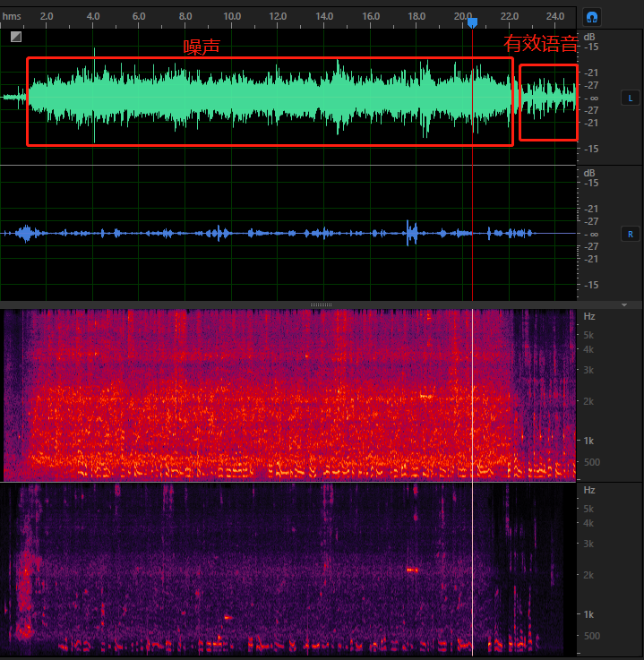Click the 1k label on right channel spectrogram scale

click(588, 614)
